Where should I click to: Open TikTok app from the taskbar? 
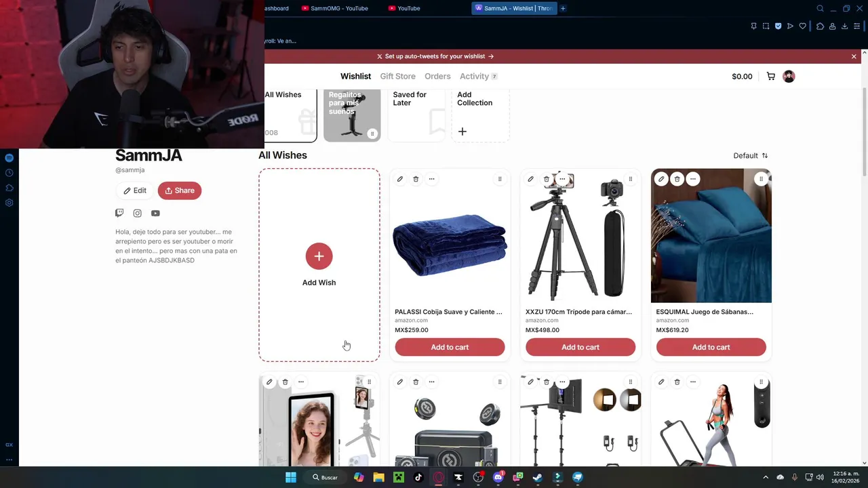[418, 477]
